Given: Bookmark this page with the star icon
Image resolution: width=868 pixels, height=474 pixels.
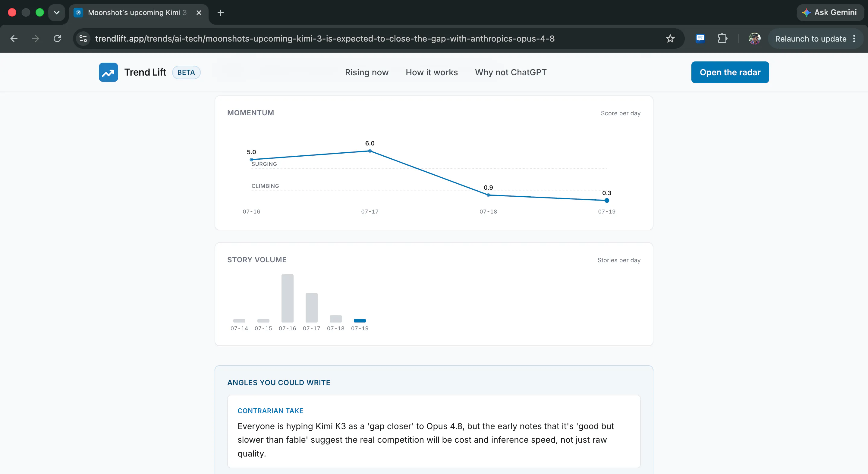Looking at the screenshot, I should pos(670,39).
